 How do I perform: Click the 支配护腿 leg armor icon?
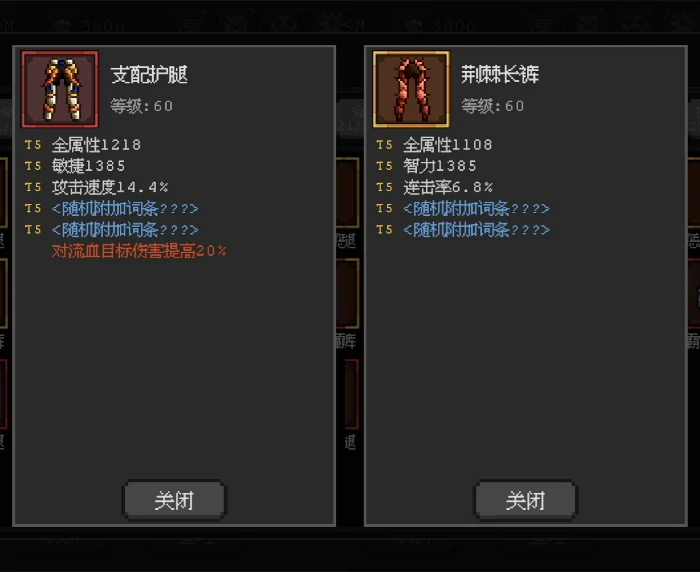pos(59,89)
